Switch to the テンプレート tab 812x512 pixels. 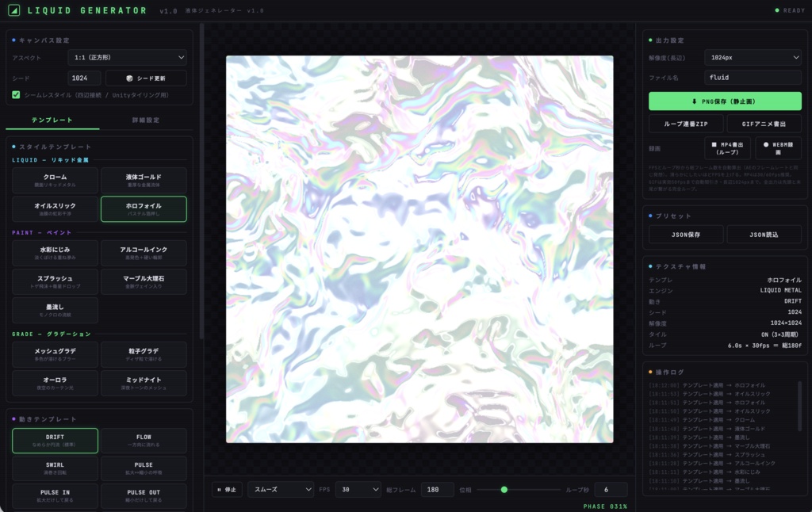tap(52, 120)
